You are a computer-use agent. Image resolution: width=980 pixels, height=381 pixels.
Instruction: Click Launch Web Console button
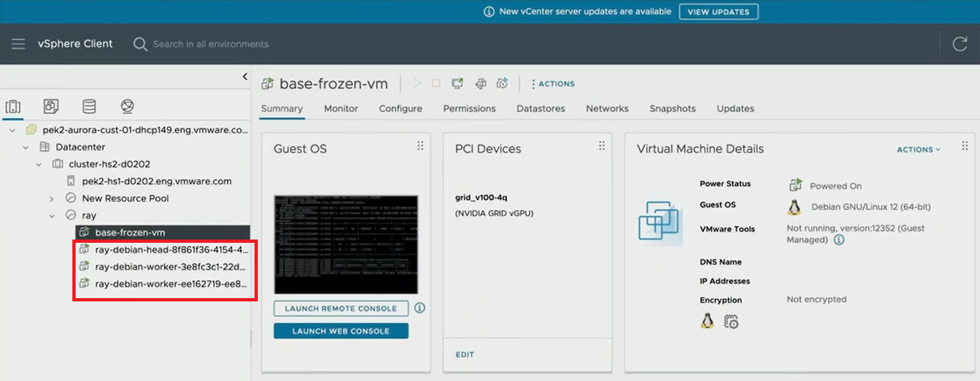pos(341,331)
